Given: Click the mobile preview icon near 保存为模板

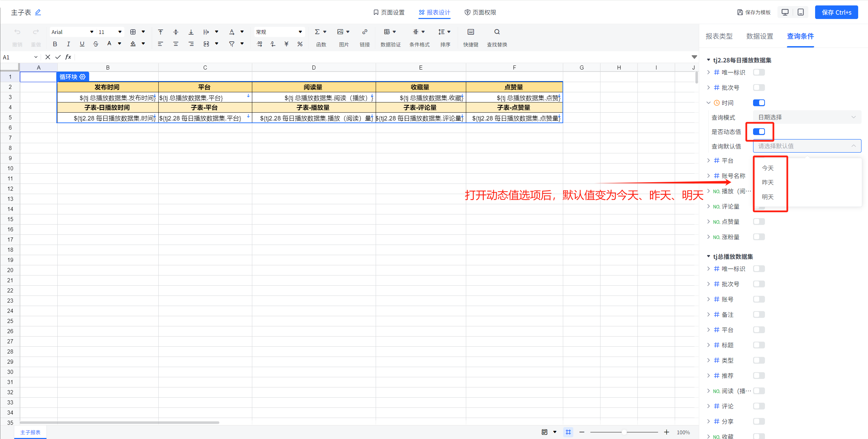Looking at the screenshot, I should (x=801, y=12).
